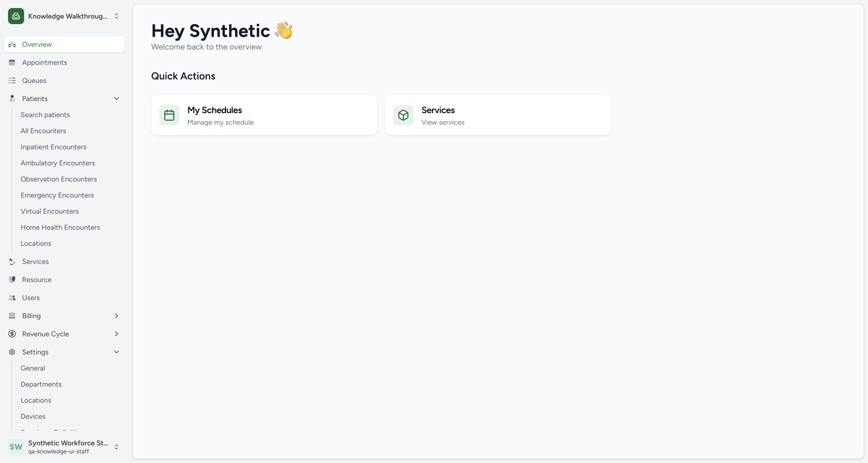Open the user account menu arrows
This screenshot has height=463, width=868.
coord(117,447)
